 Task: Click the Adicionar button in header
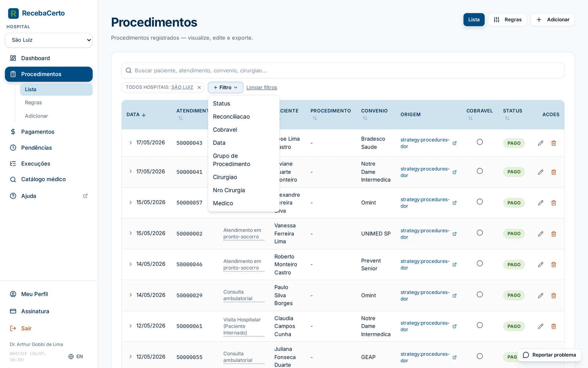click(553, 20)
